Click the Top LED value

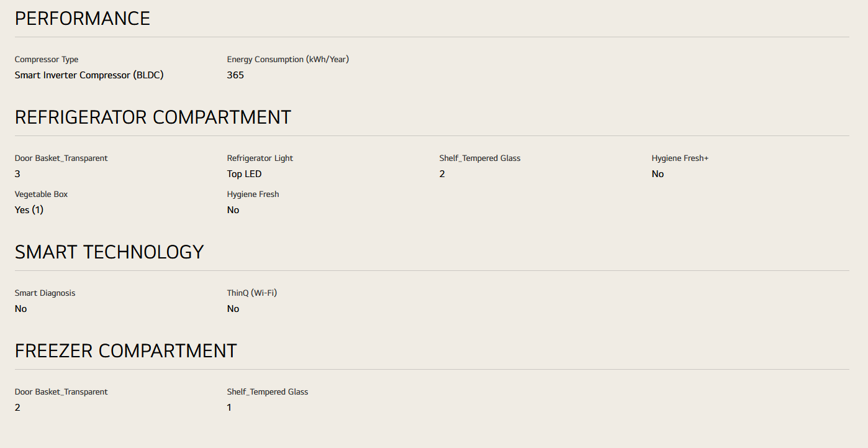tap(244, 174)
